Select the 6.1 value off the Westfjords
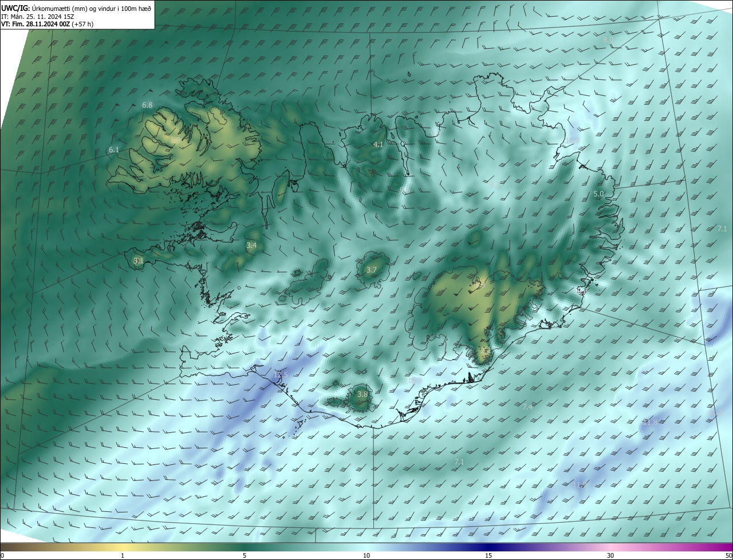The width and height of the screenshot is (733, 560). click(x=114, y=150)
